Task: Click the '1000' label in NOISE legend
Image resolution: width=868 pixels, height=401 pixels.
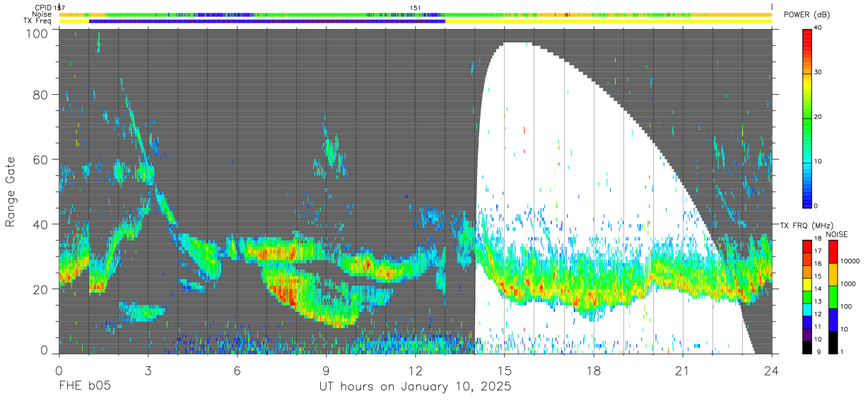Action: click(x=848, y=284)
